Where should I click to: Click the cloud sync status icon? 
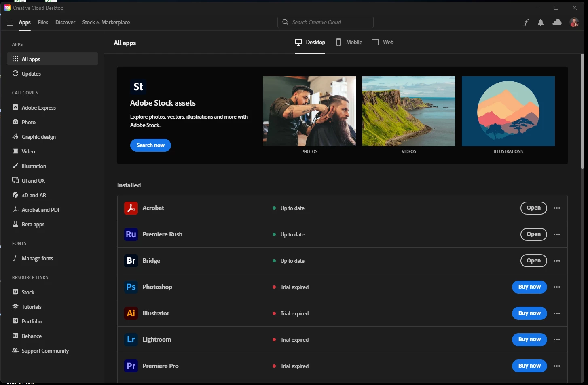[x=557, y=22]
